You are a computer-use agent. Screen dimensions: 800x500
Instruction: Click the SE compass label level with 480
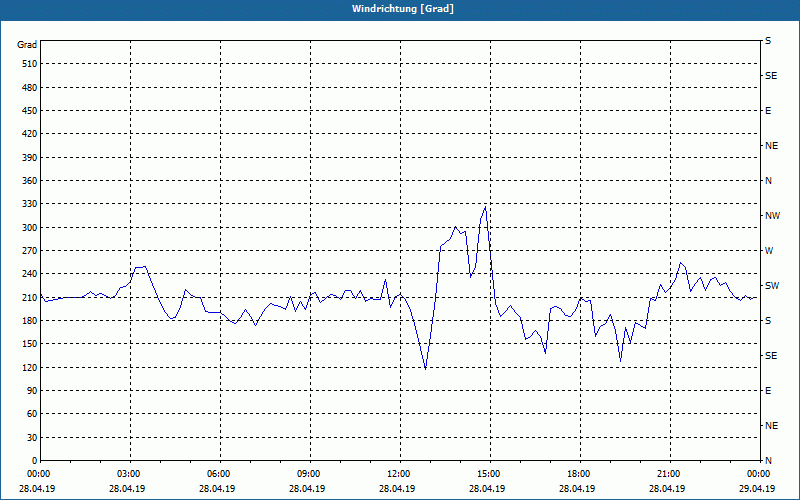click(x=771, y=76)
